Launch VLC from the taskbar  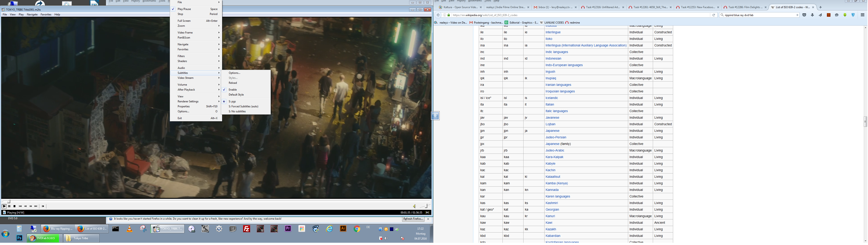click(129, 229)
